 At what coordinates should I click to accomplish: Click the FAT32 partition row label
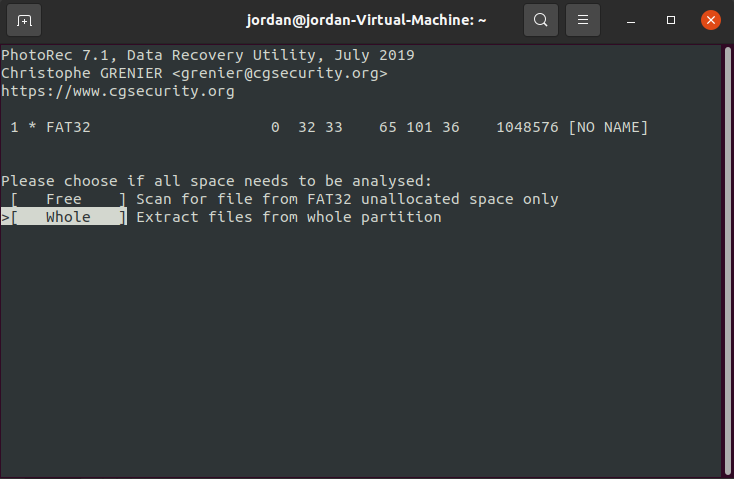tap(68, 127)
